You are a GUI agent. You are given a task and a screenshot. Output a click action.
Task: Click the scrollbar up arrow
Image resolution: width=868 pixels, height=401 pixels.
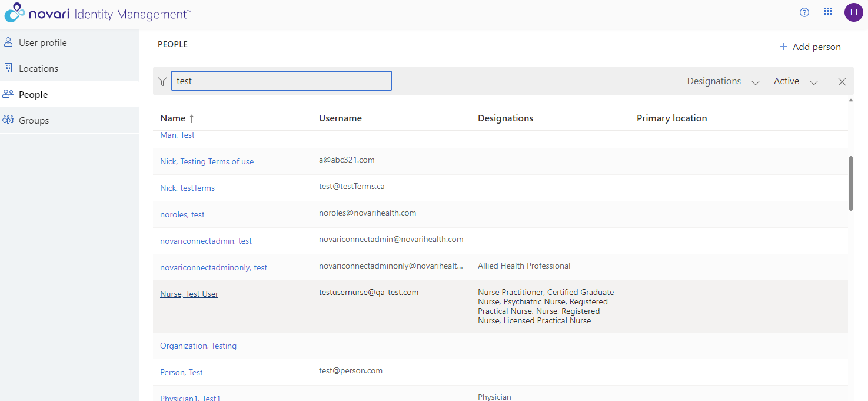(x=851, y=101)
